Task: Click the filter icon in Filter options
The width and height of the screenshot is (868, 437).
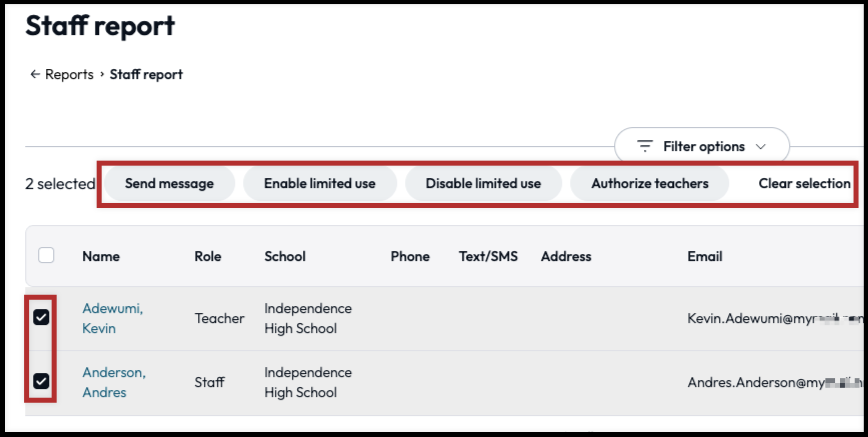Action: pyautogui.click(x=645, y=146)
